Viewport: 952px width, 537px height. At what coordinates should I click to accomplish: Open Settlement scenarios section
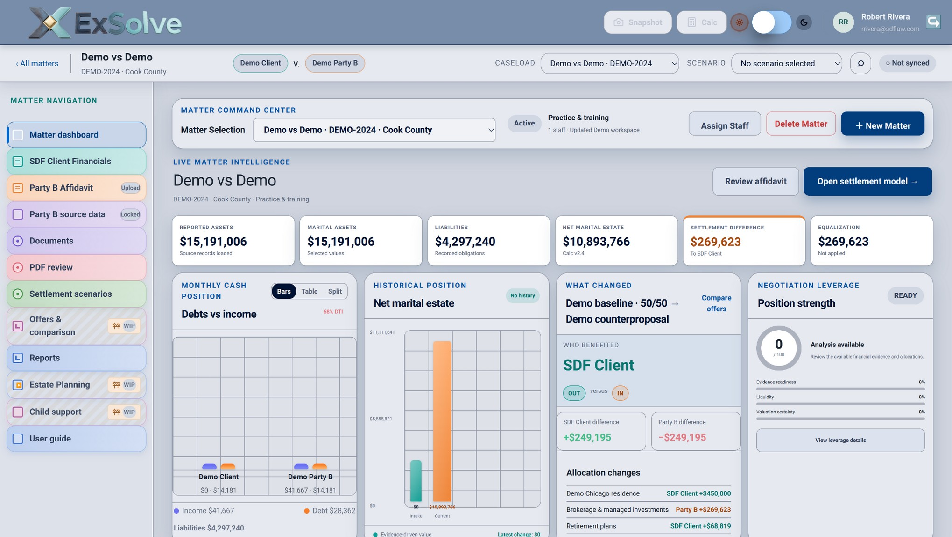pyautogui.click(x=76, y=294)
